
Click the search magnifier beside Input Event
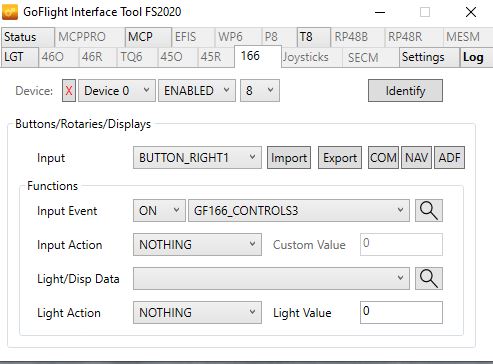click(x=429, y=211)
